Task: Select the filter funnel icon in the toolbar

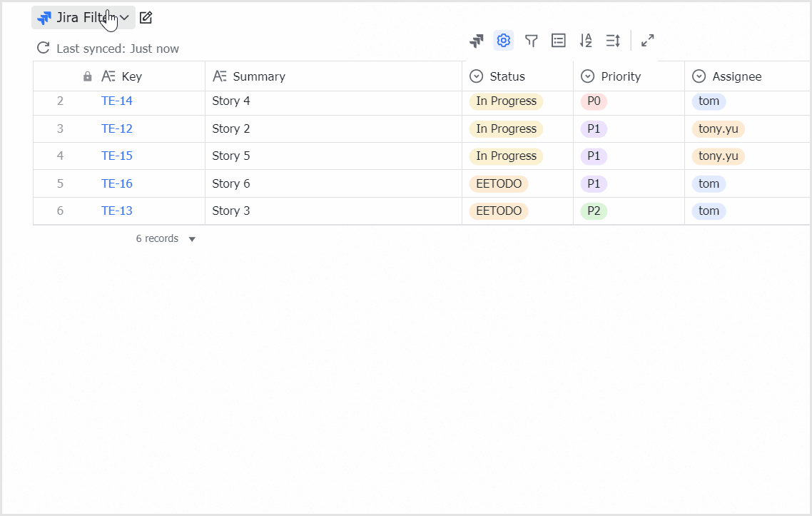Action: tap(531, 41)
